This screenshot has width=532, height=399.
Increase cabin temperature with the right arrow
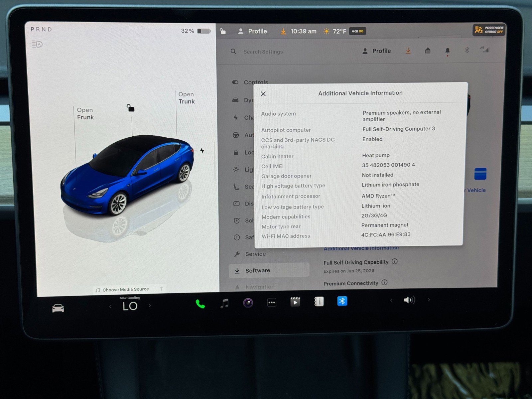point(150,306)
